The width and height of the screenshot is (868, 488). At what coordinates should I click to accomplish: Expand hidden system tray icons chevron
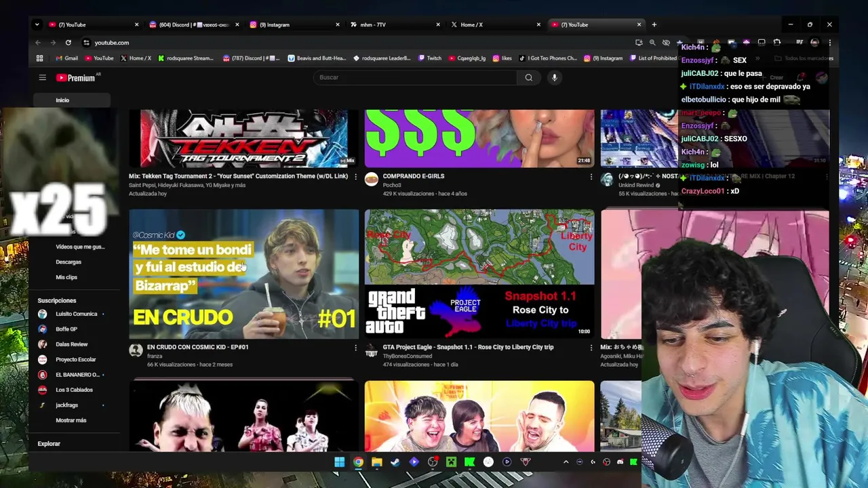(566, 462)
